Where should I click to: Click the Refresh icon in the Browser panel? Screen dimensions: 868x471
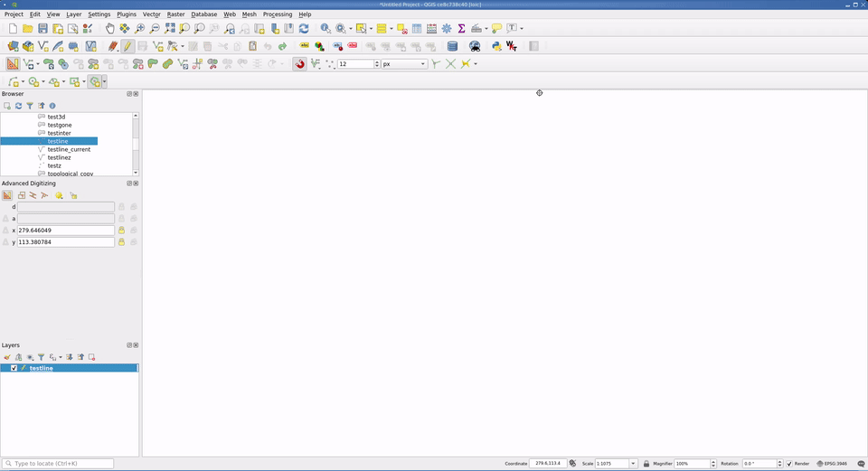tap(18, 106)
